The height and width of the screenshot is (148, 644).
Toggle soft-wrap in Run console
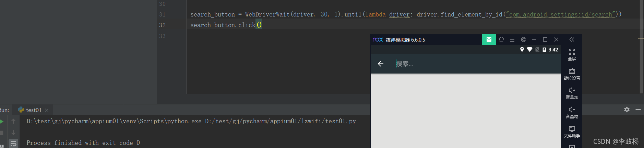pyautogui.click(x=13, y=143)
